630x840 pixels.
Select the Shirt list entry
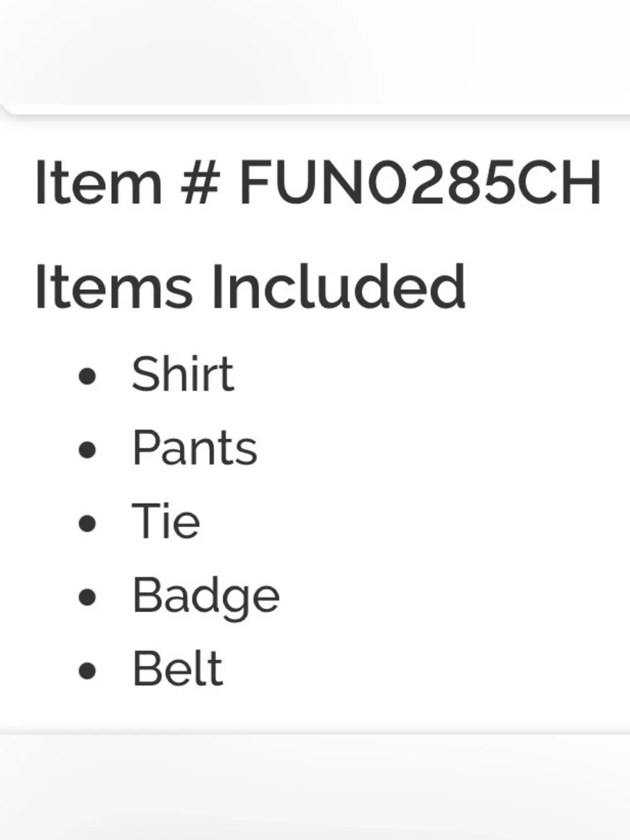click(x=183, y=374)
